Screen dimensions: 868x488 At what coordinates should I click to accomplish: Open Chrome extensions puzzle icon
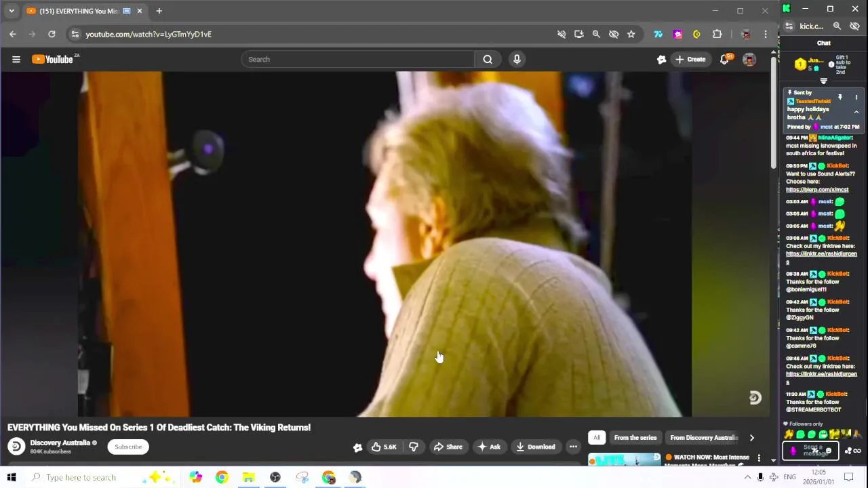[x=717, y=34]
